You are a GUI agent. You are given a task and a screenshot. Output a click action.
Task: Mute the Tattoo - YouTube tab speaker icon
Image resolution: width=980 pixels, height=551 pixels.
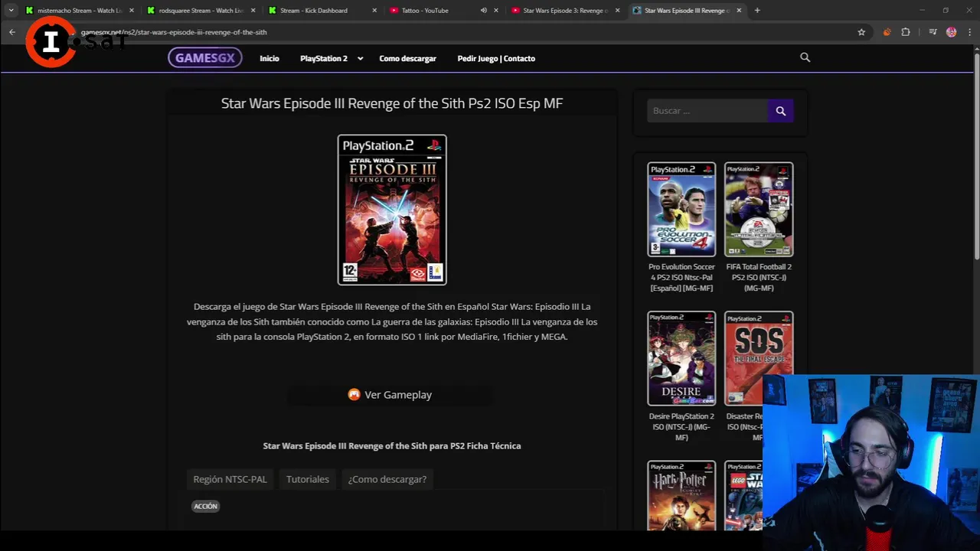pos(483,11)
